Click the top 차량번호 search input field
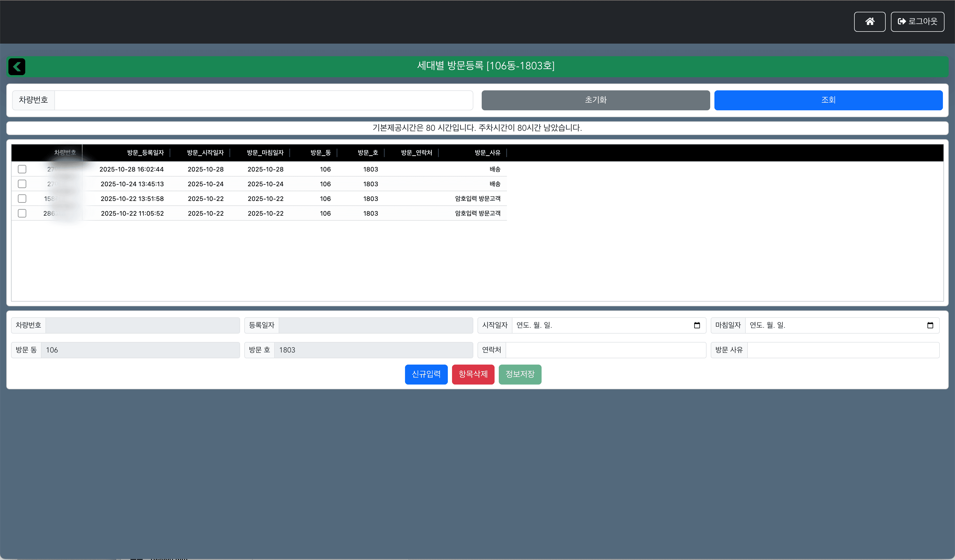The width and height of the screenshot is (955, 560). [263, 100]
